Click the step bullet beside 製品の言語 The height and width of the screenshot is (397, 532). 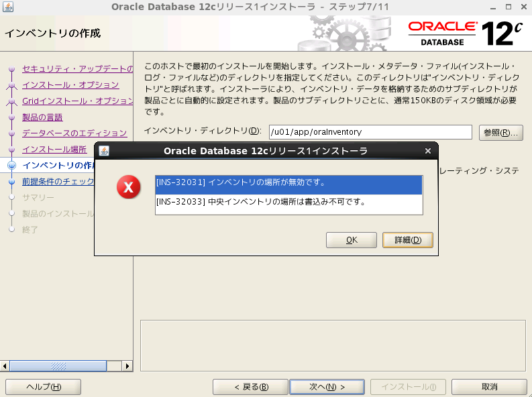pos(12,117)
